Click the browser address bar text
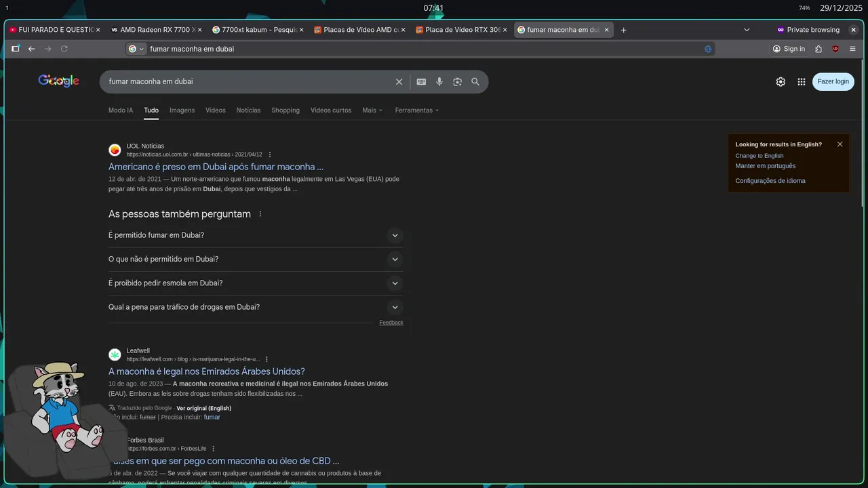The image size is (868, 488). click(192, 49)
